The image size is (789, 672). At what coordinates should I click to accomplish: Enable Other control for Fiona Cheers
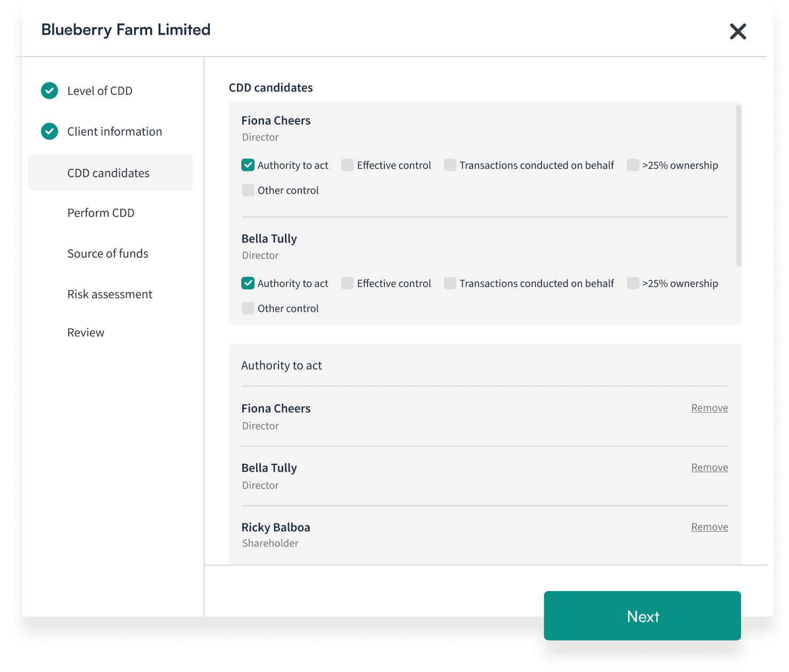click(x=248, y=190)
